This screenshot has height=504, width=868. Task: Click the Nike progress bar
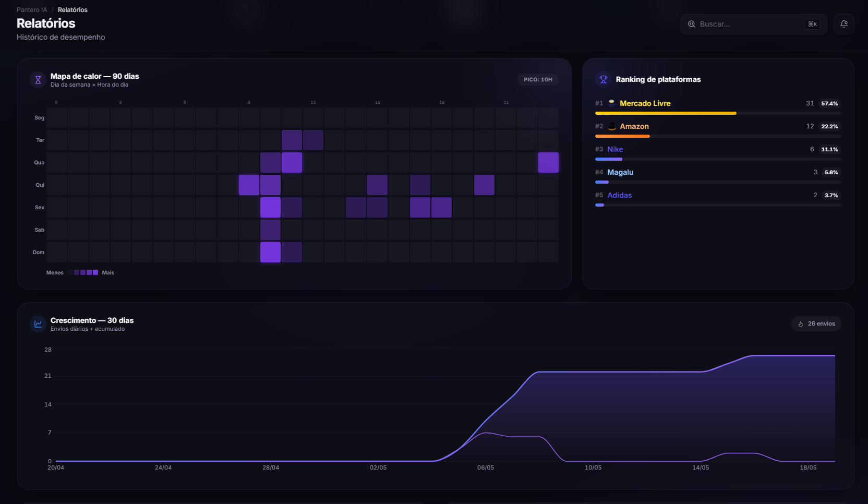click(x=609, y=159)
